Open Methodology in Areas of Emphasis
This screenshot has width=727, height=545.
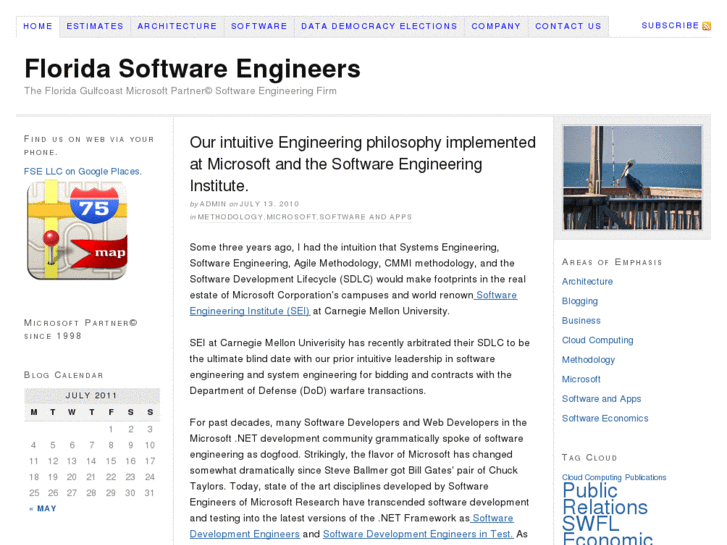[x=588, y=359]
